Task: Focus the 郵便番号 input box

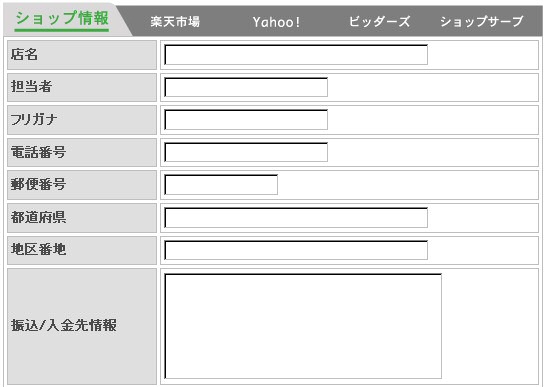Action: tap(221, 185)
